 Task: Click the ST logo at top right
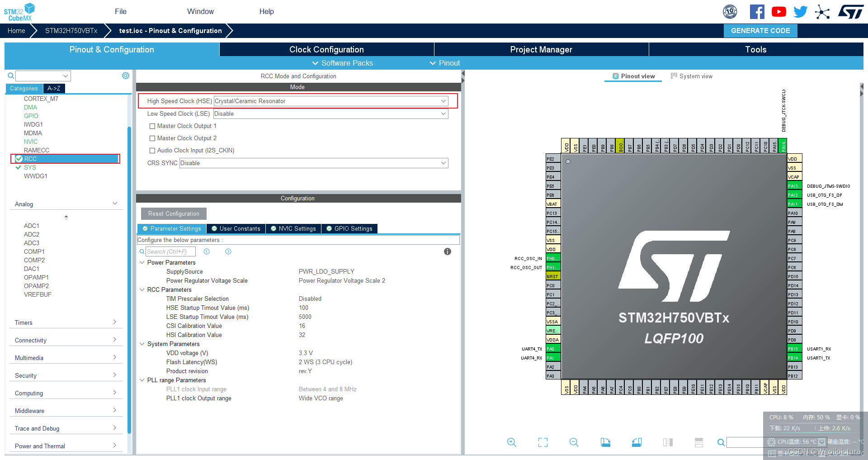pos(851,12)
